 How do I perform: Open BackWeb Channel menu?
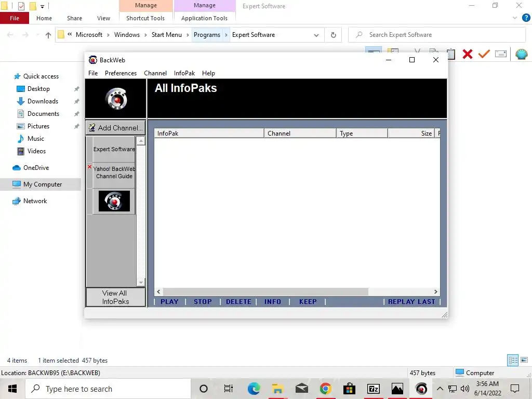(155, 73)
